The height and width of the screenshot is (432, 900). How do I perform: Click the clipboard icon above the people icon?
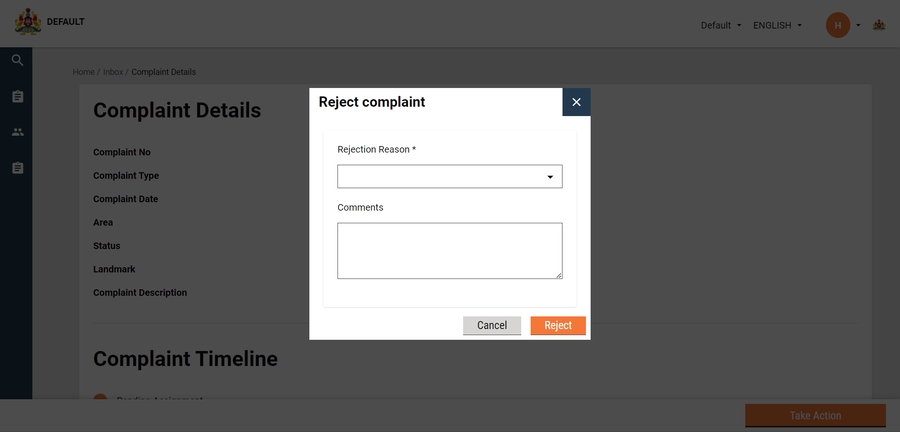click(x=17, y=97)
